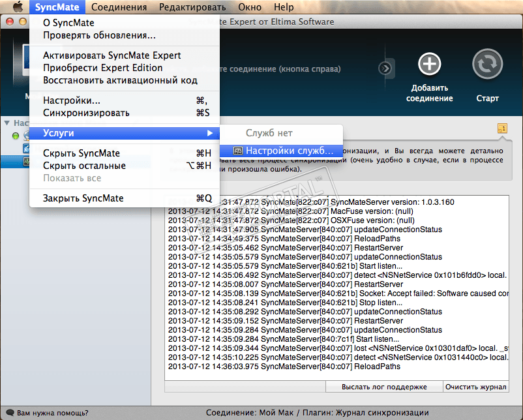Click the help speech bubble icon
523x420 pixels.
(x=10, y=413)
